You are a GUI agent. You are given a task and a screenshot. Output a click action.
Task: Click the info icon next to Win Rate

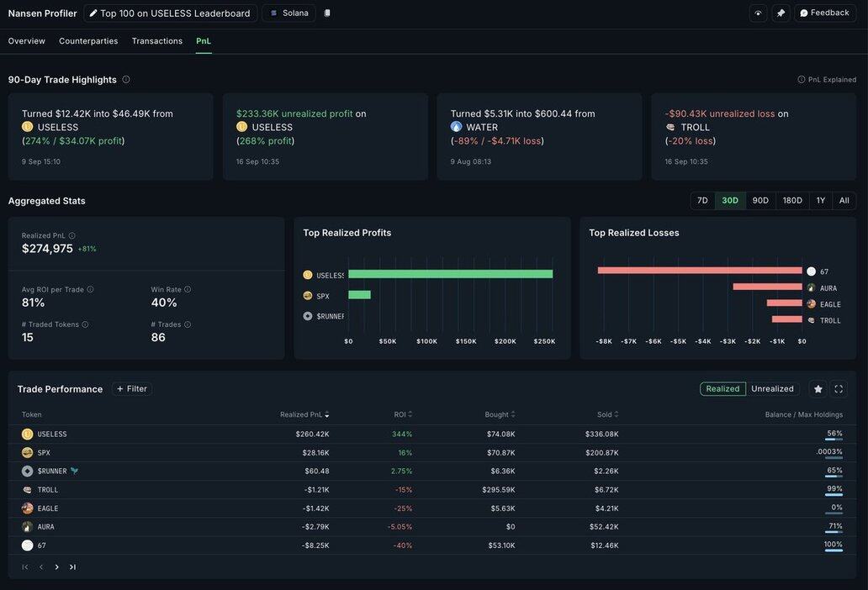(188, 289)
